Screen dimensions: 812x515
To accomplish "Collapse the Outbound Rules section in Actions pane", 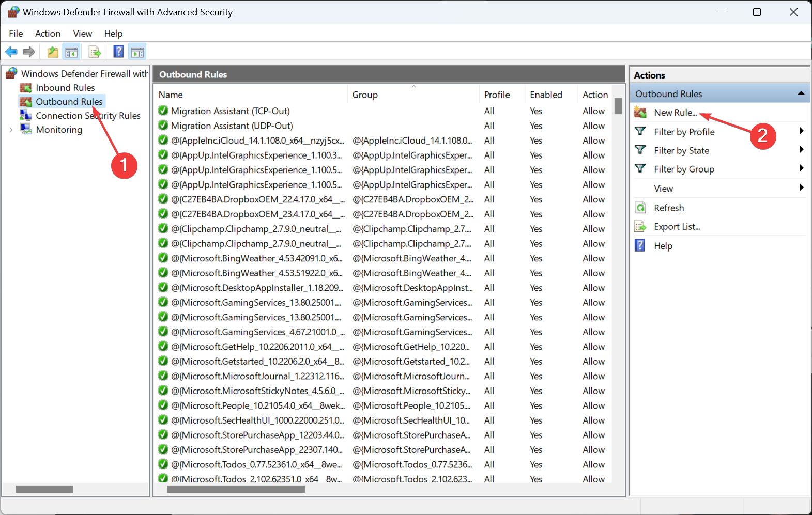I will (801, 93).
